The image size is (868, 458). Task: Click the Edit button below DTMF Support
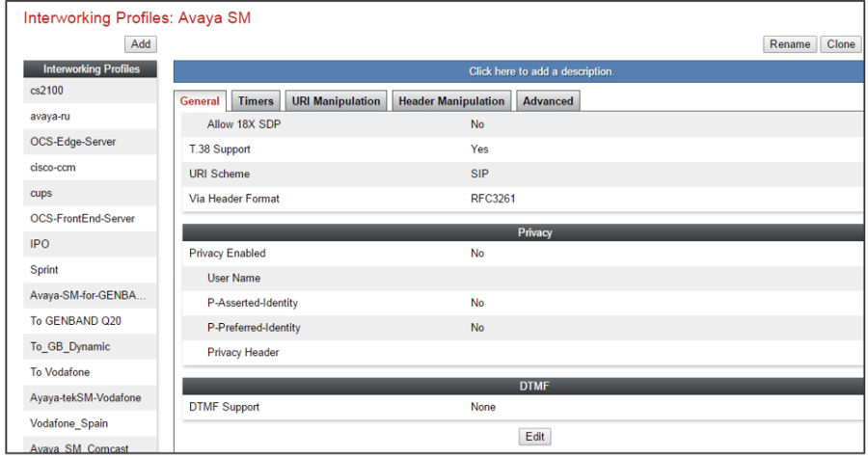point(534,437)
